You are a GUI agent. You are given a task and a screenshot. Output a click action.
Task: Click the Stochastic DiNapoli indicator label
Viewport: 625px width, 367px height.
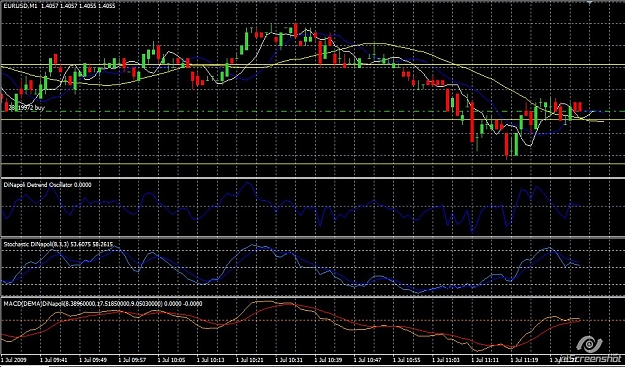[x=58, y=244]
